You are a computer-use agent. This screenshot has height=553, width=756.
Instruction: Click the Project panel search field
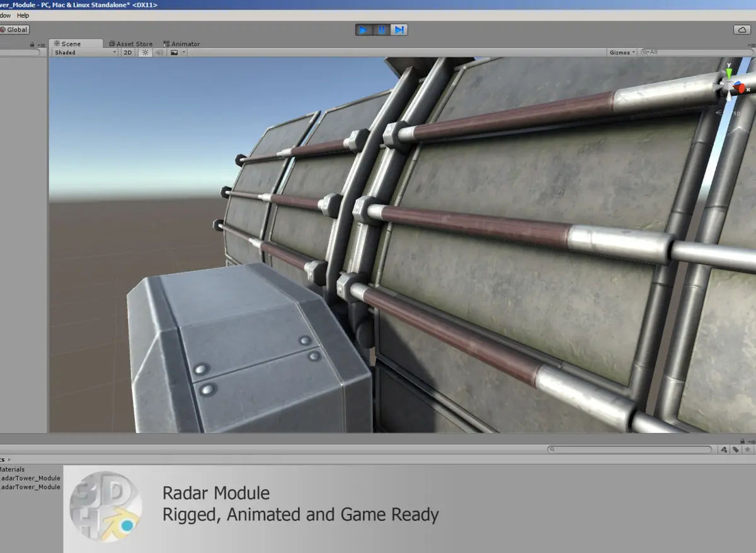[x=630, y=450]
